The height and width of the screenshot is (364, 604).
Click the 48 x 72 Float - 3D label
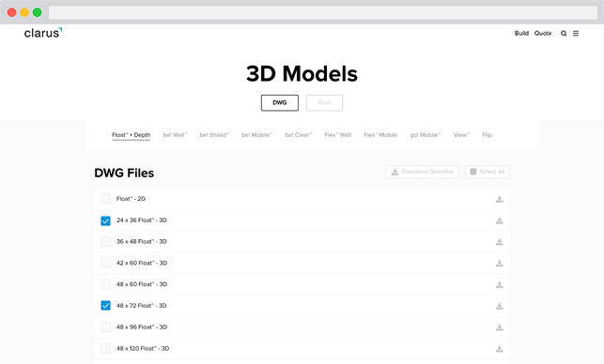(x=141, y=306)
